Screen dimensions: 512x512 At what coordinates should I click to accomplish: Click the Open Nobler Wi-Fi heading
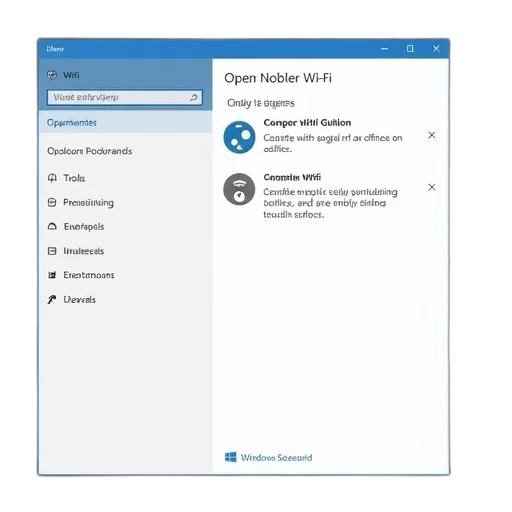point(278,78)
